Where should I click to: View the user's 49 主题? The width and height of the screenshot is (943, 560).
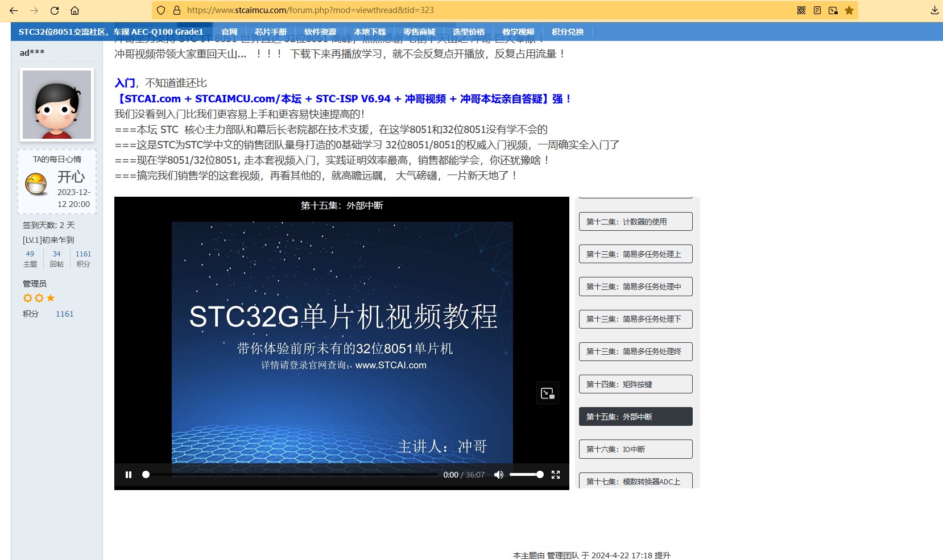[30, 259]
